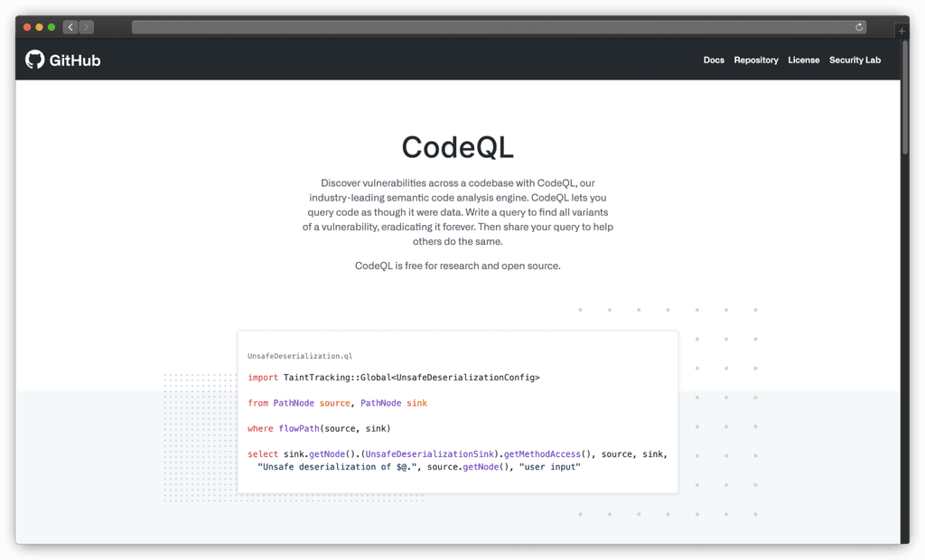Close the browser window with red button
The height and width of the screenshot is (560, 925).
click(26, 27)
